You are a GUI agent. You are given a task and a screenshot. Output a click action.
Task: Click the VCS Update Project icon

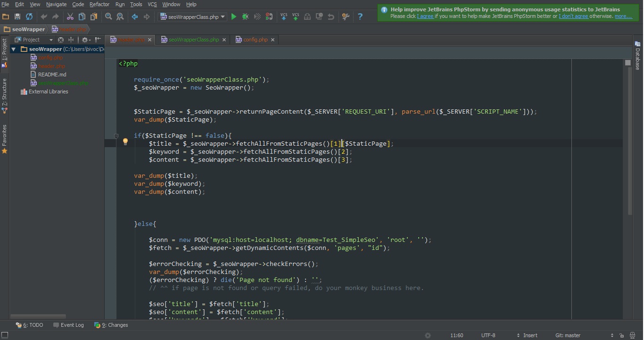point(284,17)
